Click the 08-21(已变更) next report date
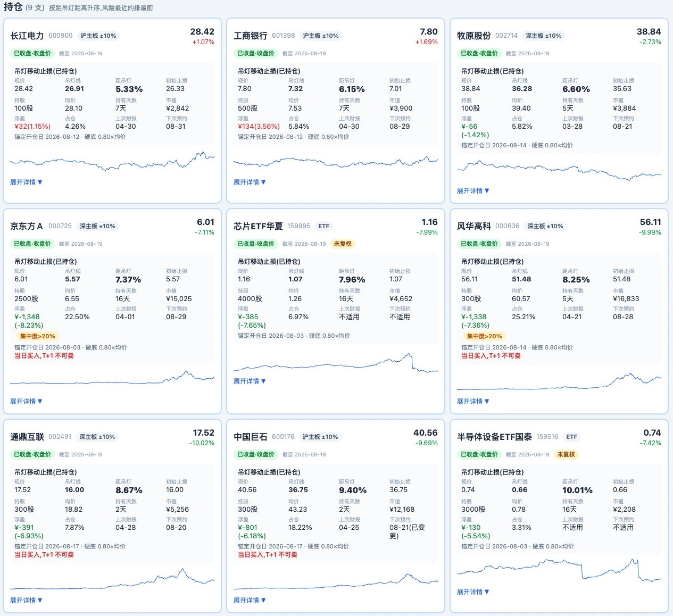673x616 pixels. 408,531
